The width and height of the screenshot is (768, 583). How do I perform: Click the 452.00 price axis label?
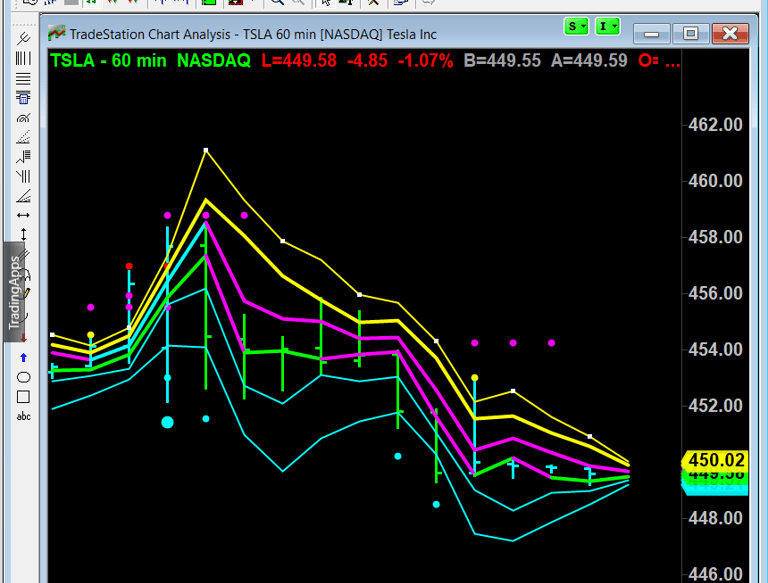[x=715, y=406]
